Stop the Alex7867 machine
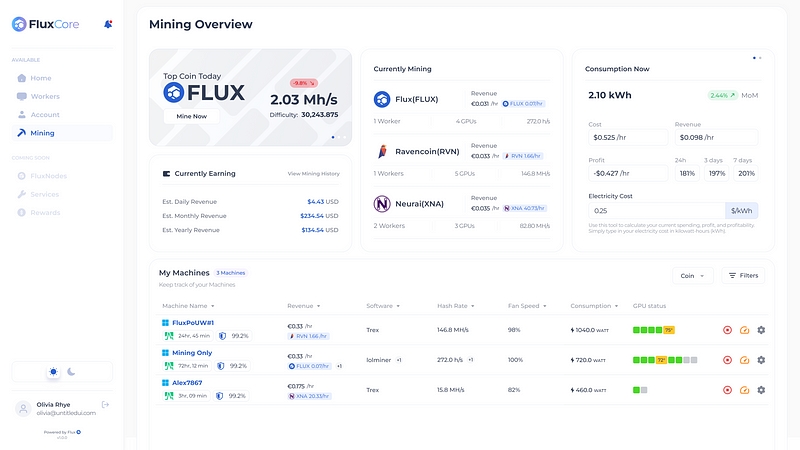 pos(728,390)
